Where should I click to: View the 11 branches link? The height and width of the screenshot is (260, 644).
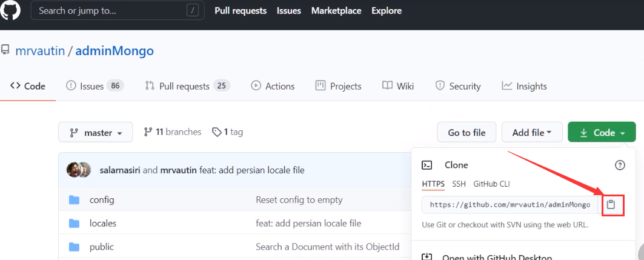coord(173,132)
